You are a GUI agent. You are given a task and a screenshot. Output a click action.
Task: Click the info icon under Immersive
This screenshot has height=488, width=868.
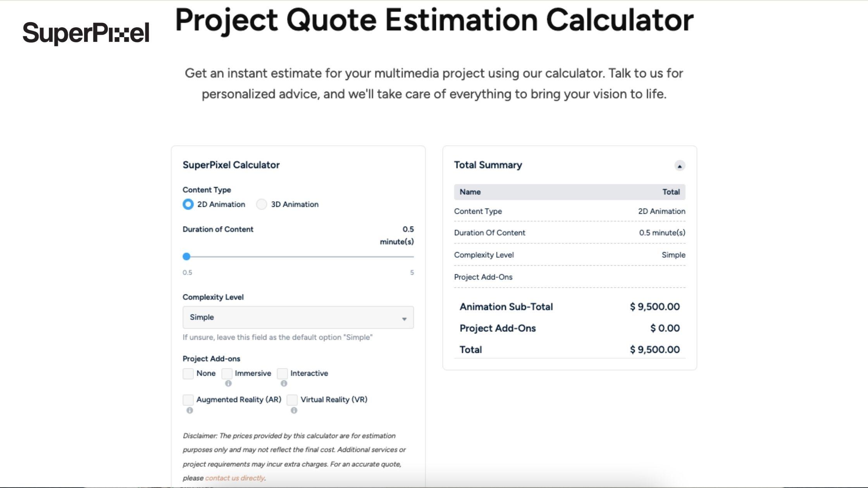point(228,383)
